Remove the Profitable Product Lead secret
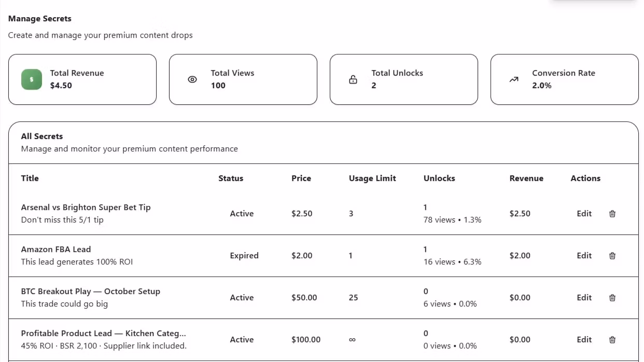This screenshot has width=644, height=362. coord(612,340)
